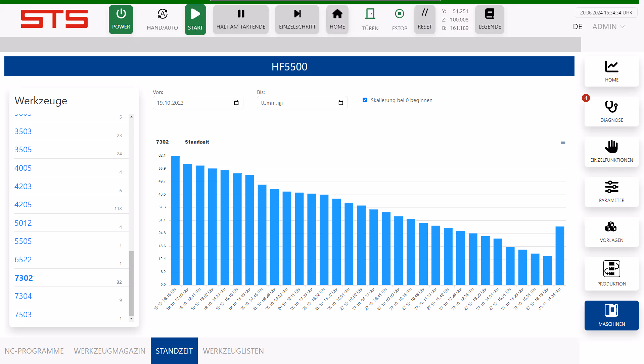
Task: Uncheck Skalierung bei 0 beginnen
Action: pos(365,100)
